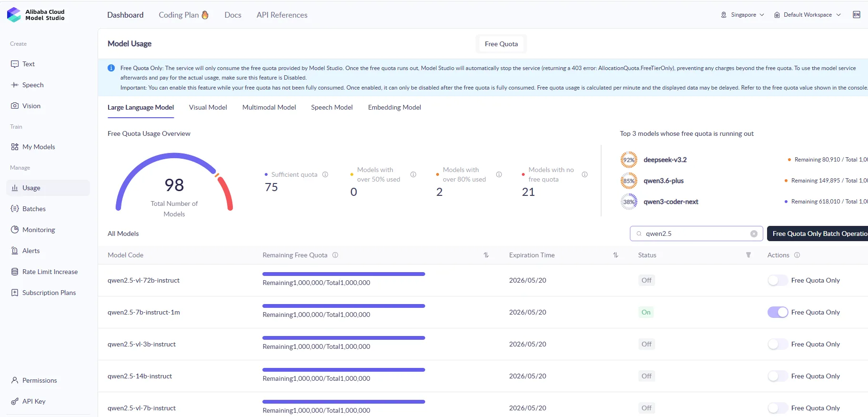This screenshot has width=868, height=417.
Task: Switch to the Speech Model tab
Action: [332, 107]
